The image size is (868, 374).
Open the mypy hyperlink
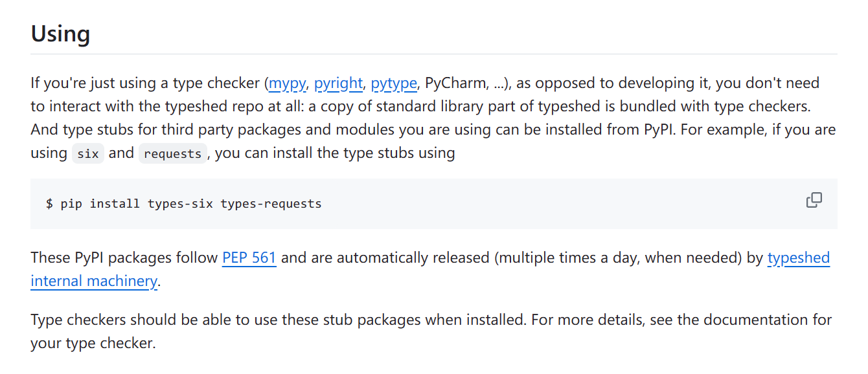click(x=287, y=83)
